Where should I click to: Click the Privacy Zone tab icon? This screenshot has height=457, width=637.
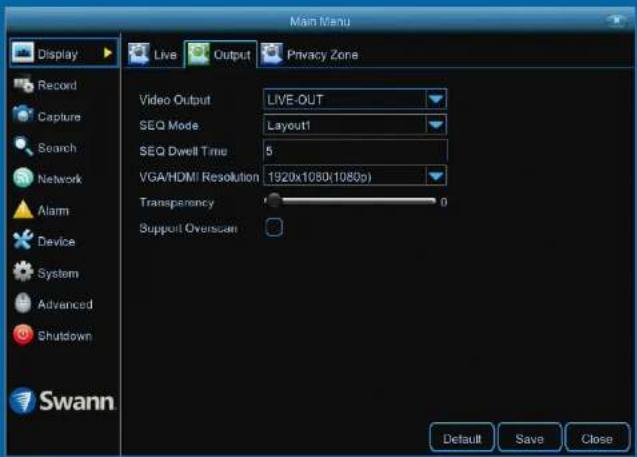pyautogui.click(x=271, y=54)
